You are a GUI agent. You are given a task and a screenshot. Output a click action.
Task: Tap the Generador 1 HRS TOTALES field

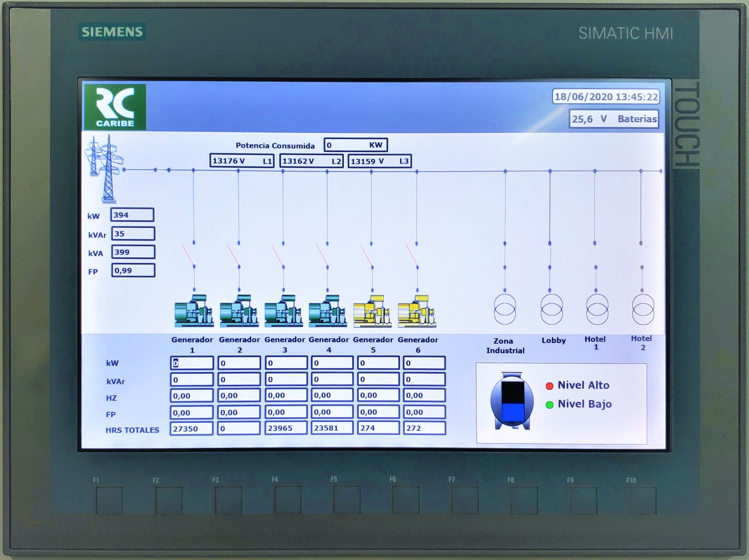(191, 429)
